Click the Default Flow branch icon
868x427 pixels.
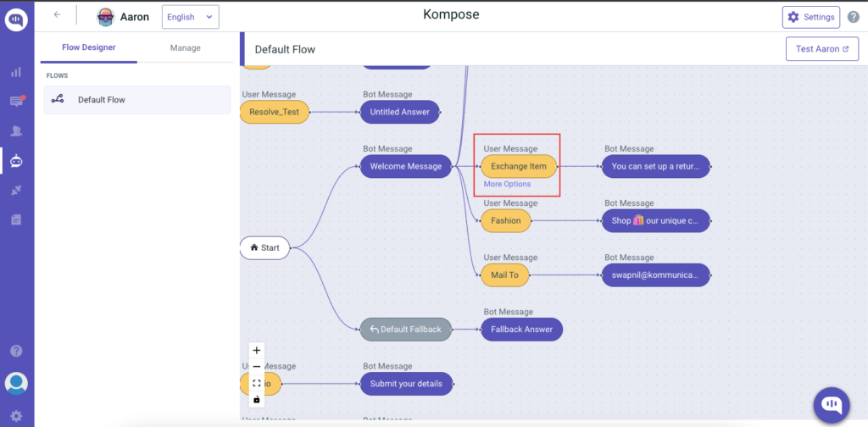click(58, 100)
